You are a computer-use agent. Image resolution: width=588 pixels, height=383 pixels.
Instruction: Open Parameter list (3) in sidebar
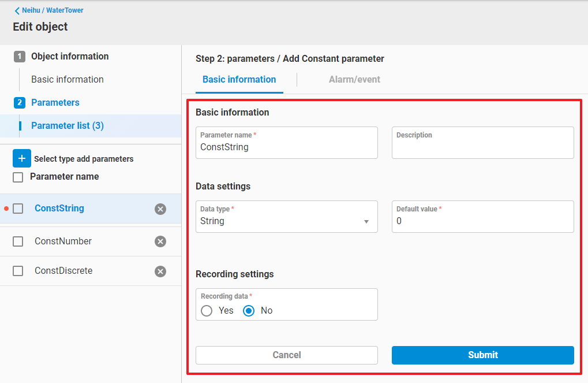coord(68,126)
